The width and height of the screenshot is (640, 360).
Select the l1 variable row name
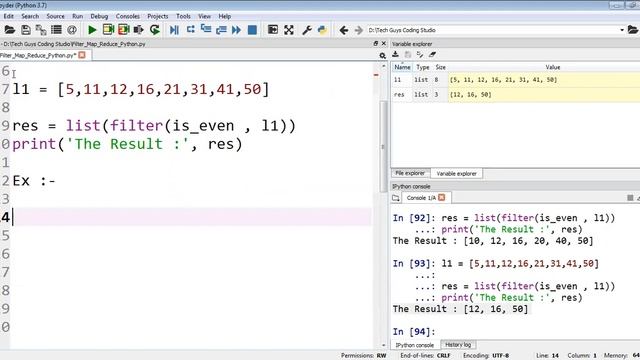tap(398, 80)
